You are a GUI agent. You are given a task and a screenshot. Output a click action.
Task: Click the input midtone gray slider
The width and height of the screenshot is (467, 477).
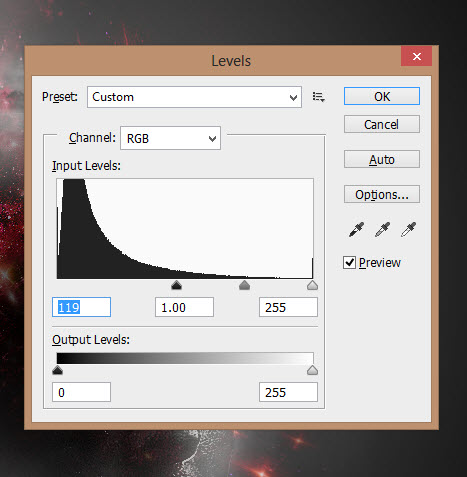244,285
